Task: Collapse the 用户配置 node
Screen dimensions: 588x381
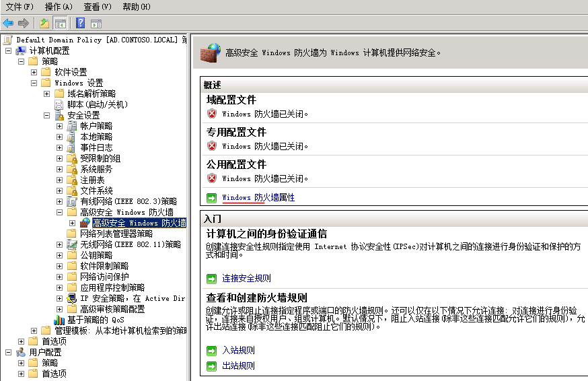Action: (x=9, y=352)
